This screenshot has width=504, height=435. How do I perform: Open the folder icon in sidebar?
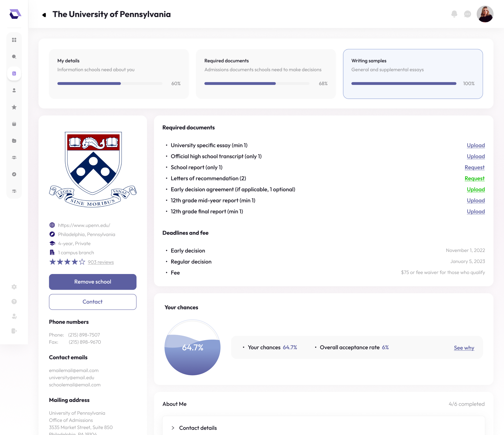point(14,141)
